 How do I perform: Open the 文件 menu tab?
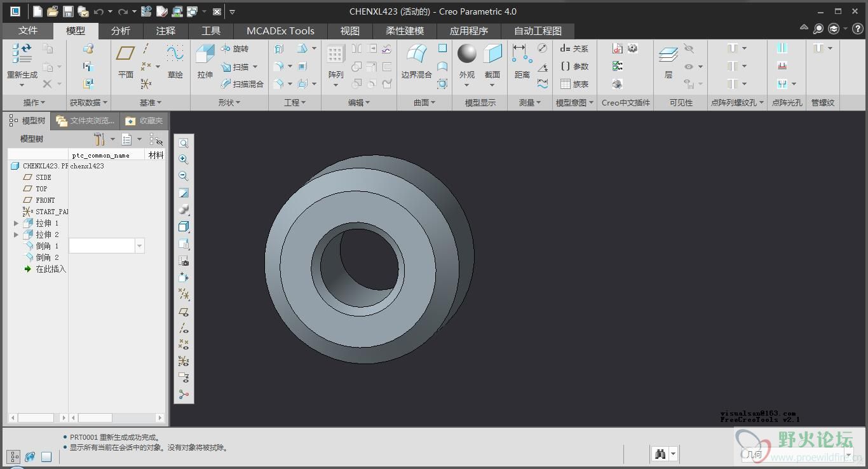point(28,31)
